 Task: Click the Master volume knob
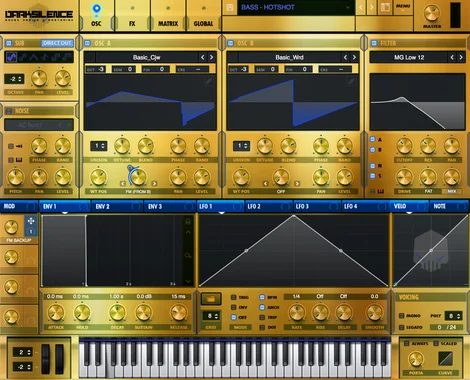pos(432,13)
